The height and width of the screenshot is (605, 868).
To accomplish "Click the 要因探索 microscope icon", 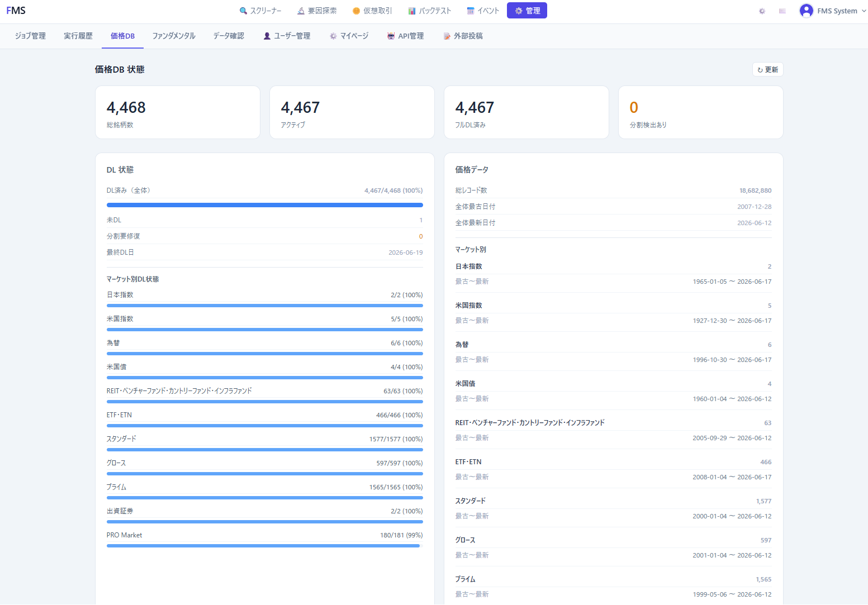I will tap(301, 11).
